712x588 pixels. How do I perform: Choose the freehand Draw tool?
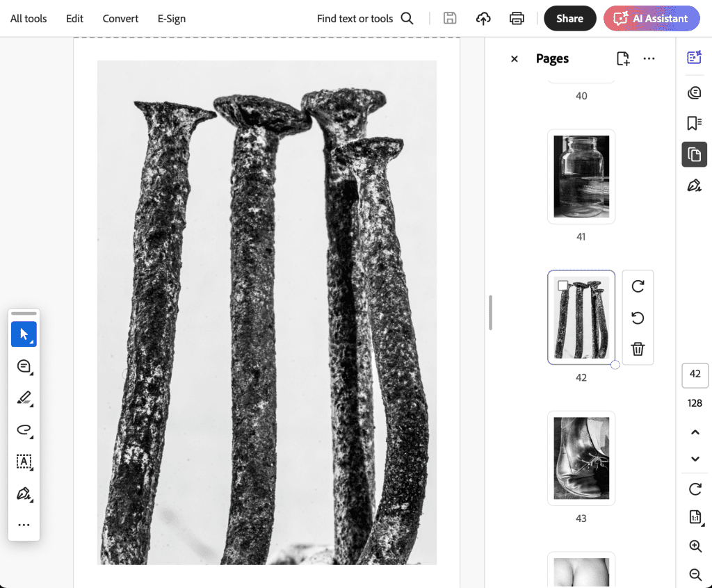(24, 430)
